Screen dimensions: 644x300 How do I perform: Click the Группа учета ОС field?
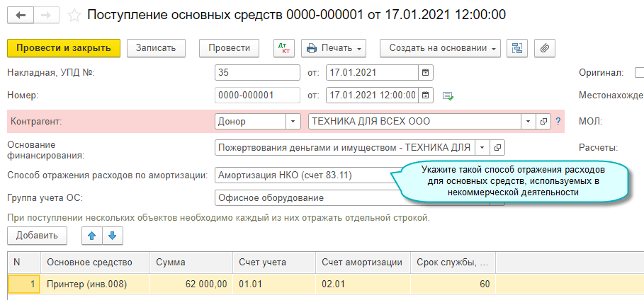click(308, 198)
